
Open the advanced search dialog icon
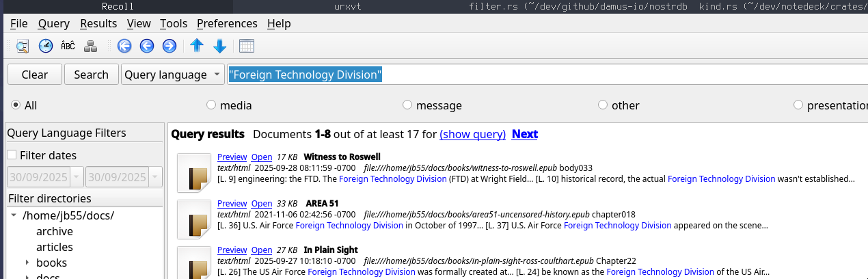[23, 46]
